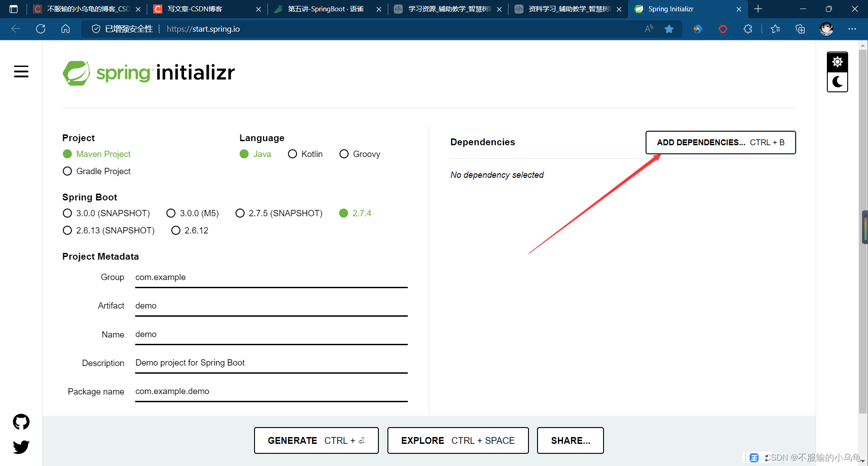Open user profile avatar
The height and width of the screenshot is (466, 868).
pyautogui.click(x=826, y=29)
